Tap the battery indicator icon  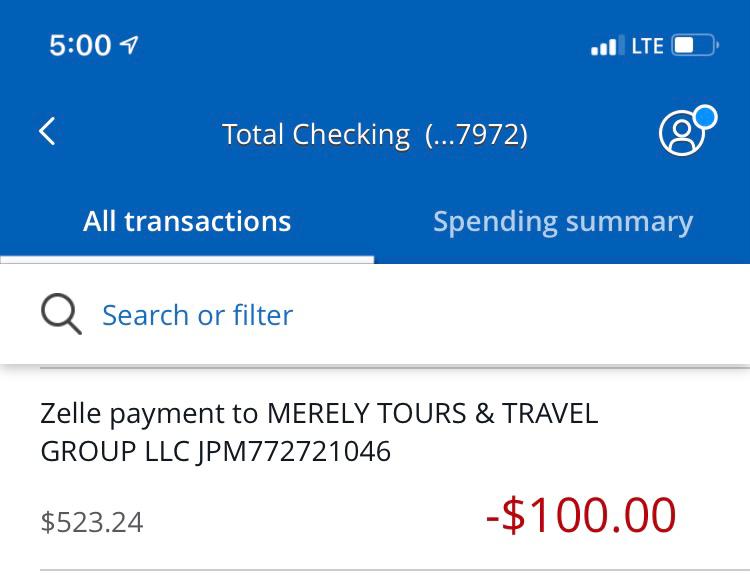pos(695,45)
